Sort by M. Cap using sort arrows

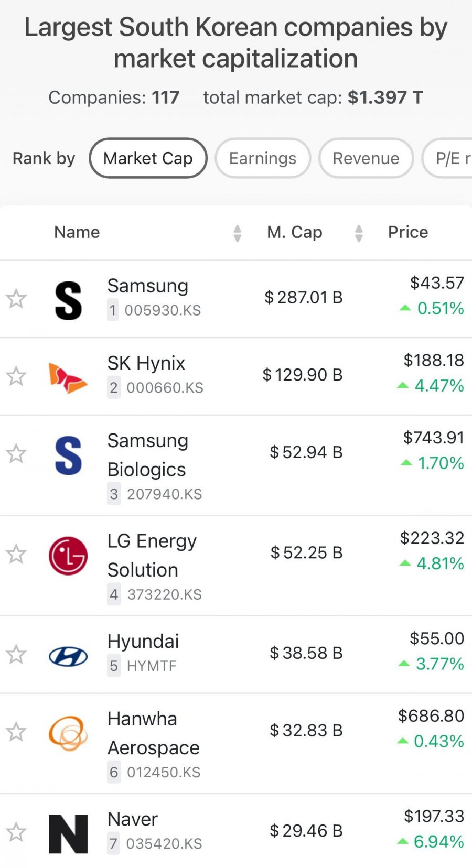click(359, 233)
